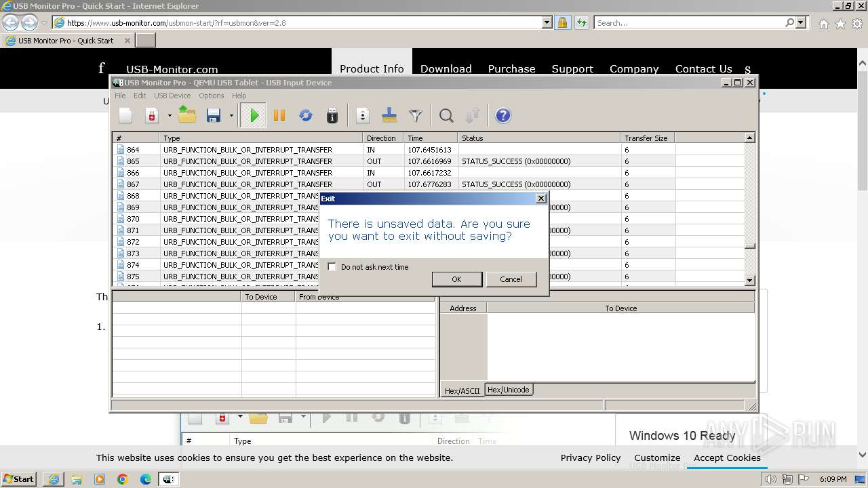Click the file icon of row 870
The height and width of the screenshot is (488, 868).
[x=121, y=219]
